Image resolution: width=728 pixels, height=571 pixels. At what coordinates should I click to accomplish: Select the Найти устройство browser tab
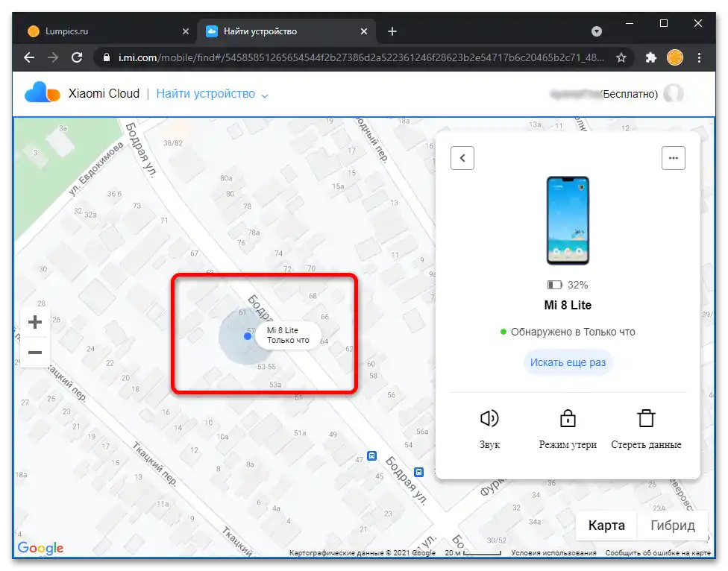point(287,31)
